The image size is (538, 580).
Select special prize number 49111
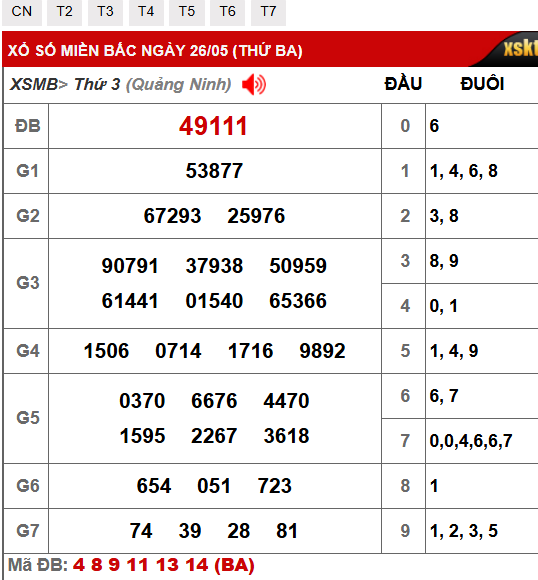click(213, 126)
